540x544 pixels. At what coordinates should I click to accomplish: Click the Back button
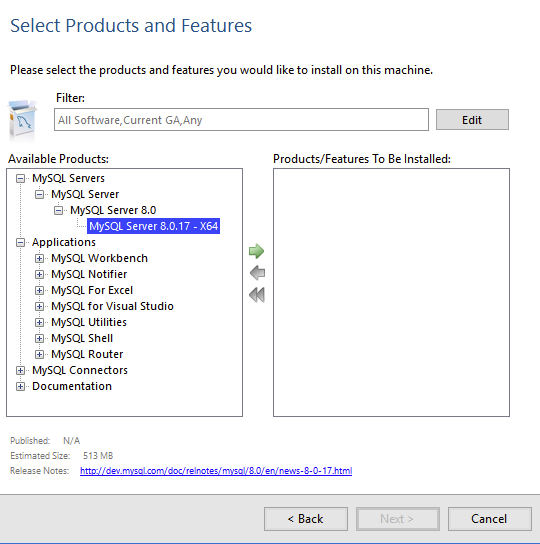pyautogui.click(x=306, y=519)
